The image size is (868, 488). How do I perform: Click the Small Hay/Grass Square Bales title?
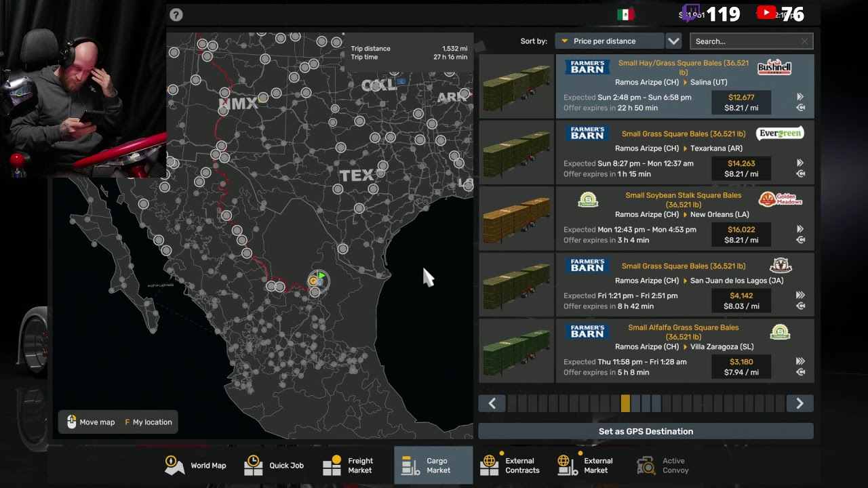(684, 67)
